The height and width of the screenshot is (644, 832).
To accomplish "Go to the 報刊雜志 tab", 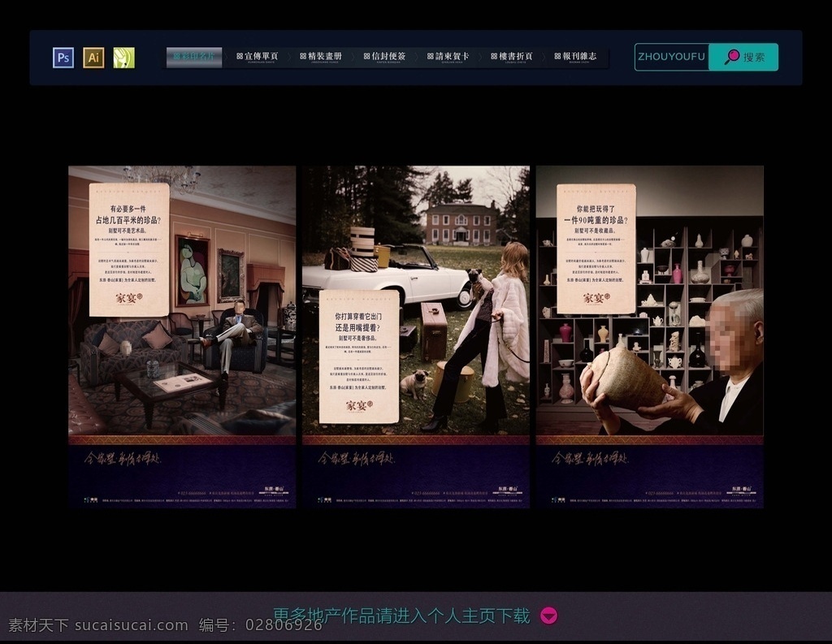I will click(576, 57).
